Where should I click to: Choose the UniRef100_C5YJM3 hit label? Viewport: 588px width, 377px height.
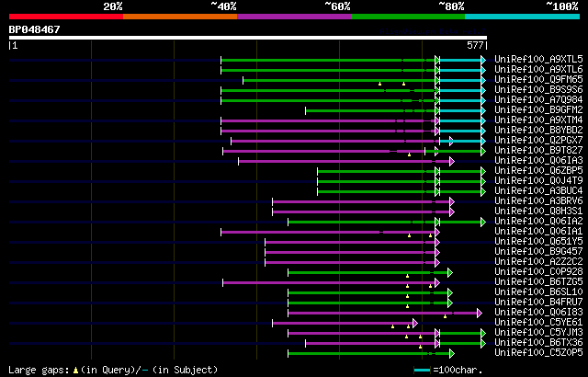tap(538, 333)
